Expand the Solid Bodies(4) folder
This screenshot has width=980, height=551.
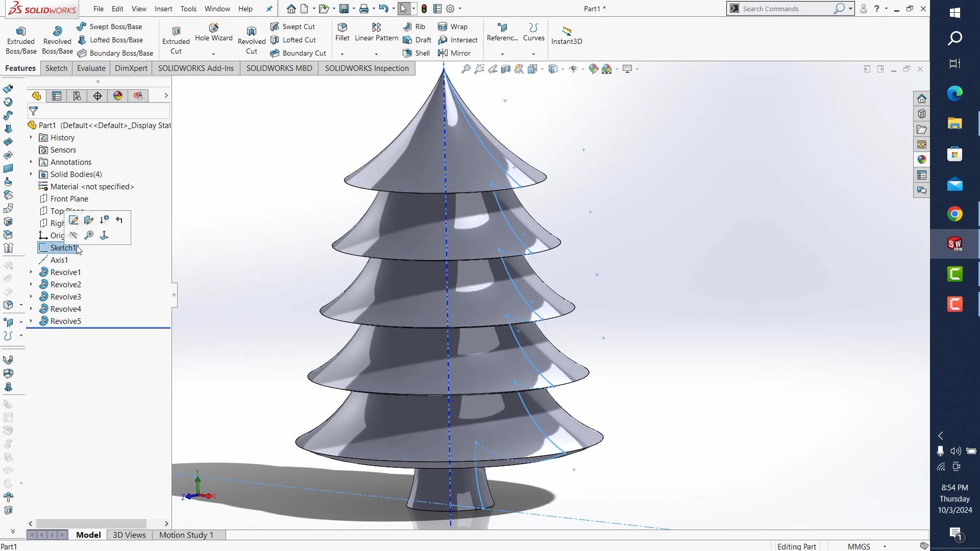[31, 174]
